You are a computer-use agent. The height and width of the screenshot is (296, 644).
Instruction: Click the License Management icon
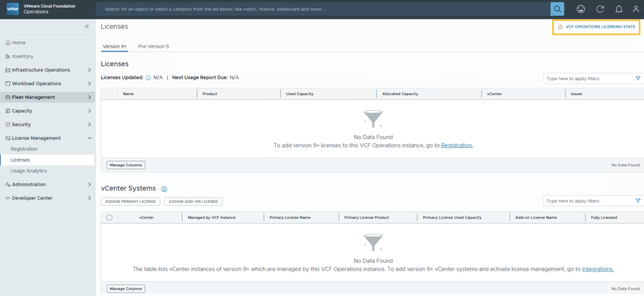click(8, 138)
